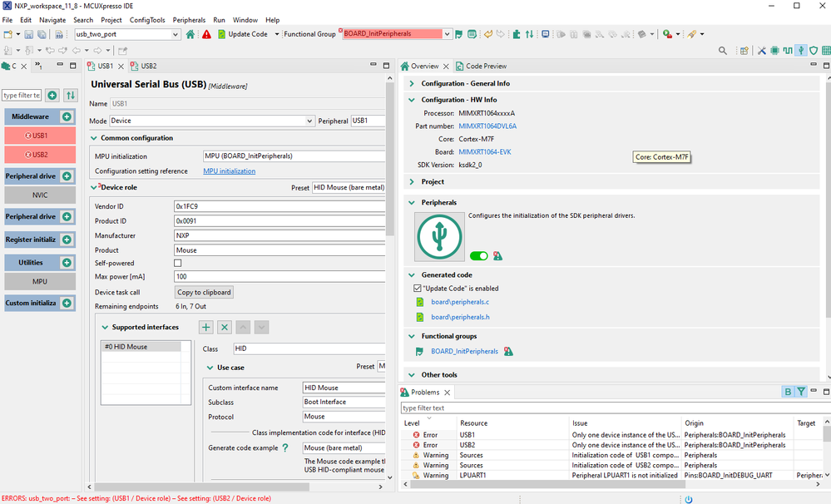Click the Update Code button
The width and height of the screenshot is (831, 504).
243,34
